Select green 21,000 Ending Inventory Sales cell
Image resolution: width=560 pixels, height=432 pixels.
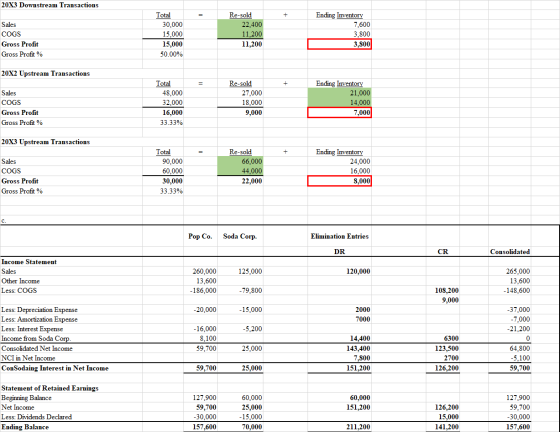(339, 93)
